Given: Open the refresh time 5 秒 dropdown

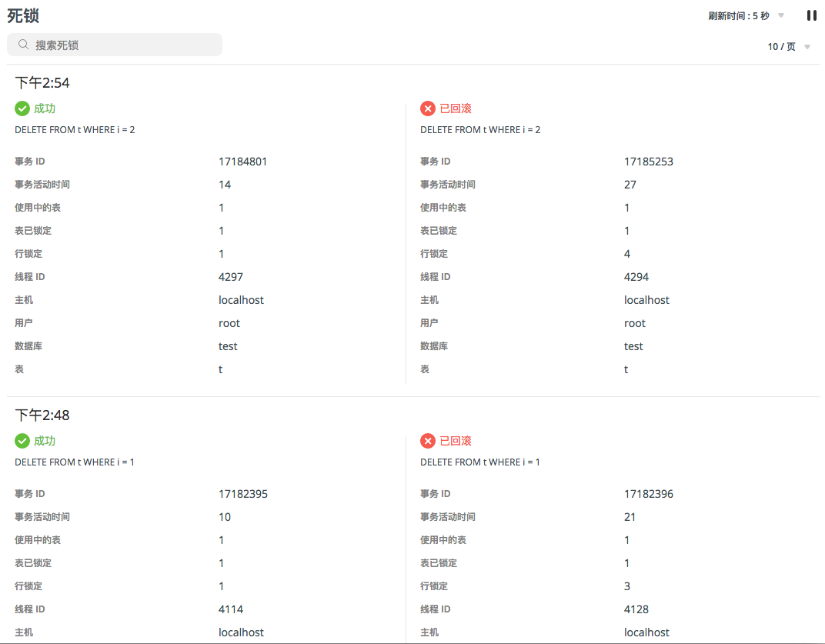Looking at the screenshot, I should (x=781, y=16).
